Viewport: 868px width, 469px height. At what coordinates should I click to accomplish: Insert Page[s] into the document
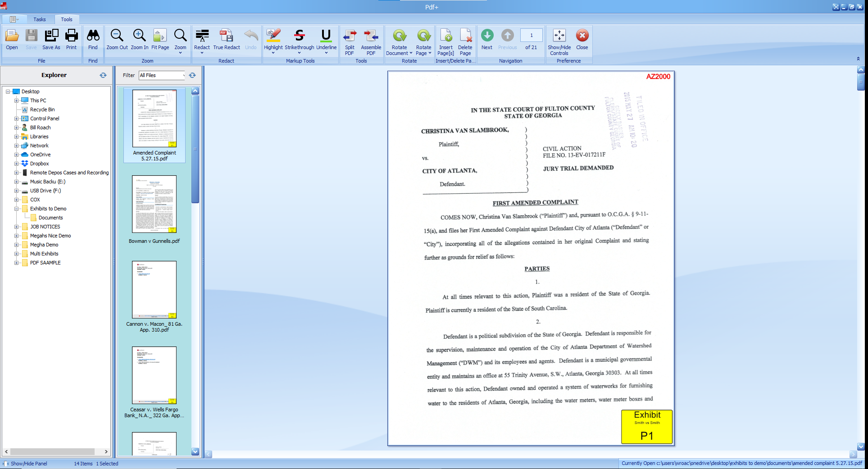[446, 42]
